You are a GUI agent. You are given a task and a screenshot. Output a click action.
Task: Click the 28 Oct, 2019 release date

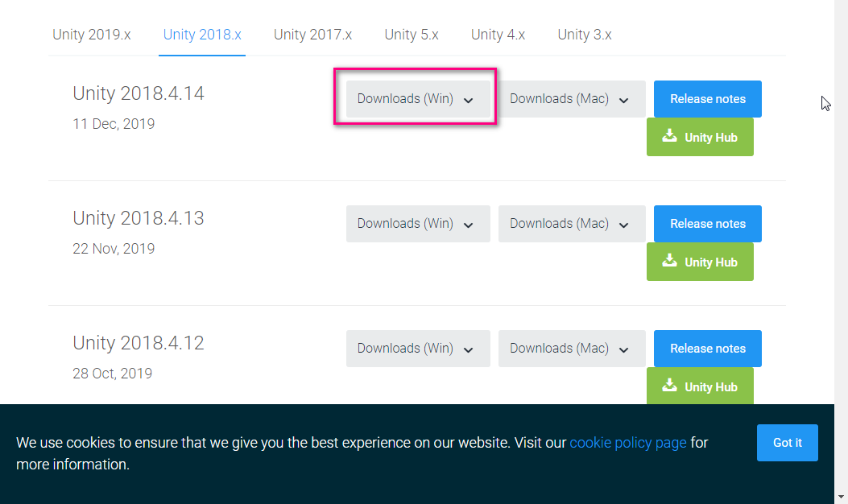[113, 374]
